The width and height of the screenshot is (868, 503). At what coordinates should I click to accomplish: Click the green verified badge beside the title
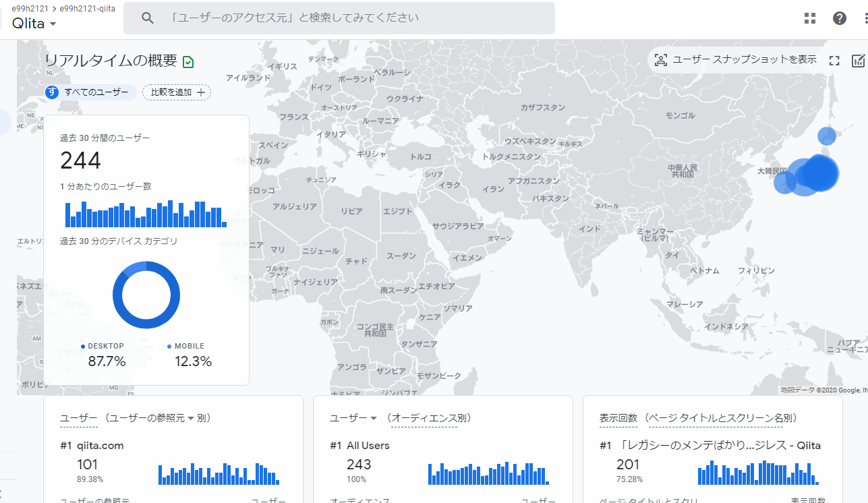point(188,62)
